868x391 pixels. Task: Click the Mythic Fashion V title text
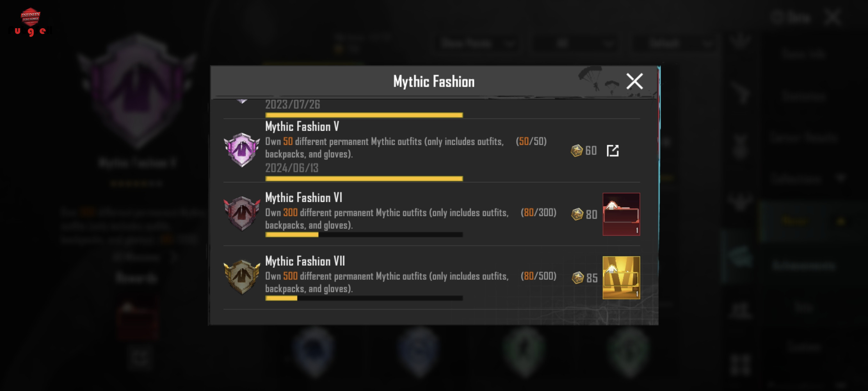tap(302, 127)
